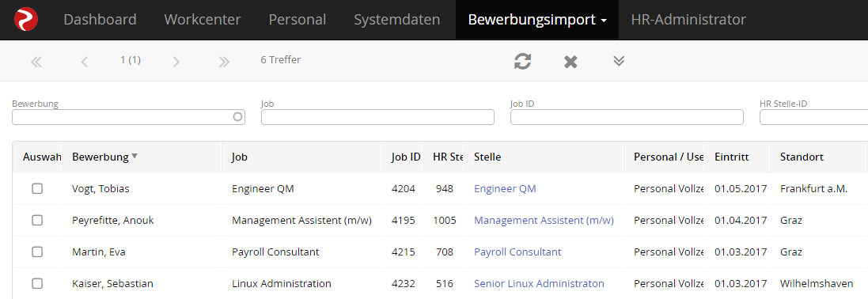Open the Workcenter tab

pos(203,20)
